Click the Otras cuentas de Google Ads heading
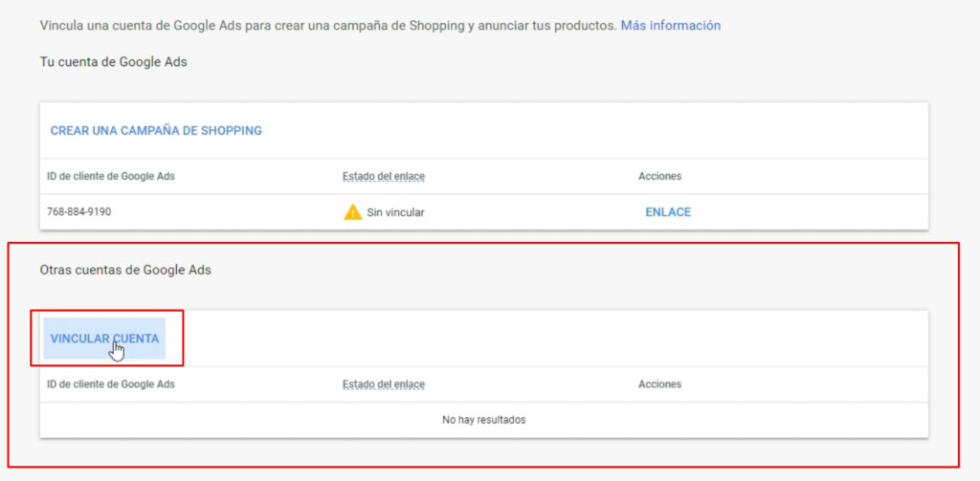The height and width of the screenshot is (481, 980). pyautogui.click(x=125, y=270)
